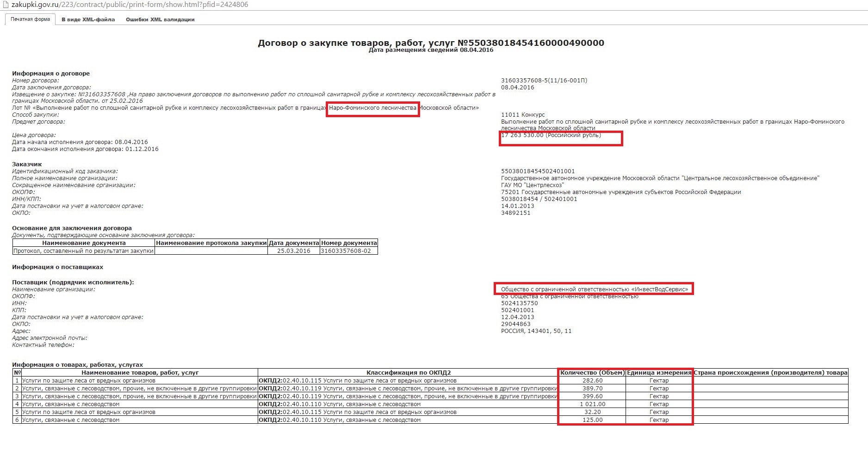Click ИНН/КПП value 5038018454 / 502401001

point(539,199)
